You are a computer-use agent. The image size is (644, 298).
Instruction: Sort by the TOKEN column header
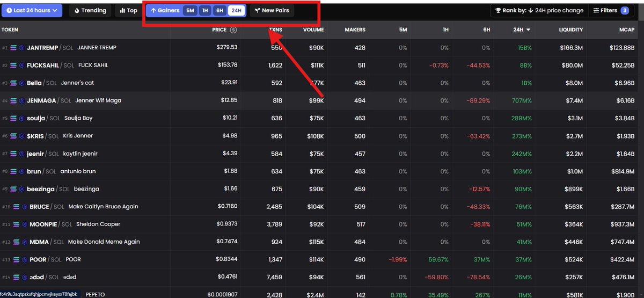point(10,30)
